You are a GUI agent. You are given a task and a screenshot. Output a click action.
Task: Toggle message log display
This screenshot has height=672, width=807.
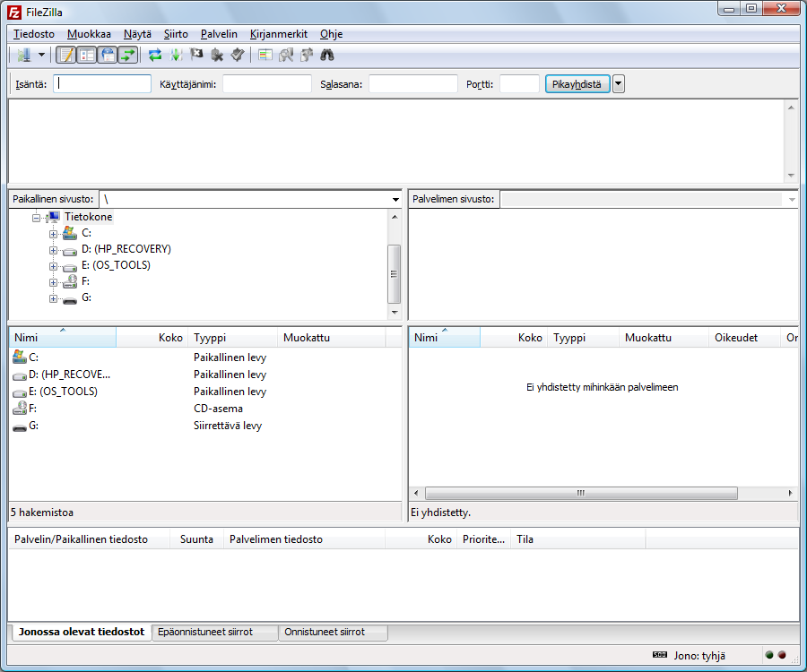(x=65, y=55)
